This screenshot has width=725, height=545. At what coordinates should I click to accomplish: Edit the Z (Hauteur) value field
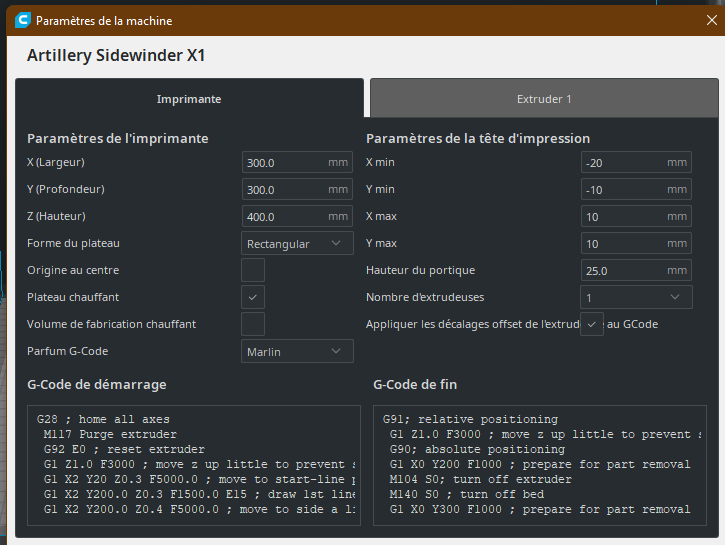point(297,216)
